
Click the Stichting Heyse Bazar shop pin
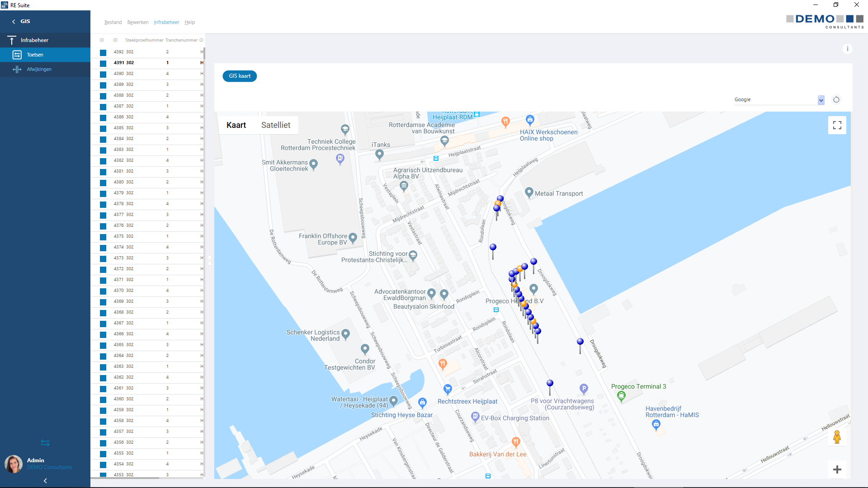(422, 402)
